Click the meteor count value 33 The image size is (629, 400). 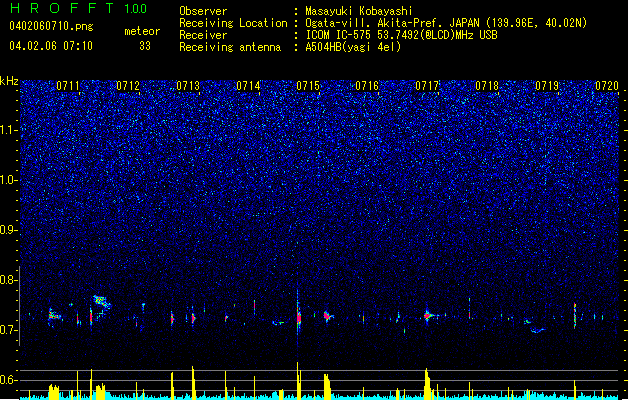145,46
